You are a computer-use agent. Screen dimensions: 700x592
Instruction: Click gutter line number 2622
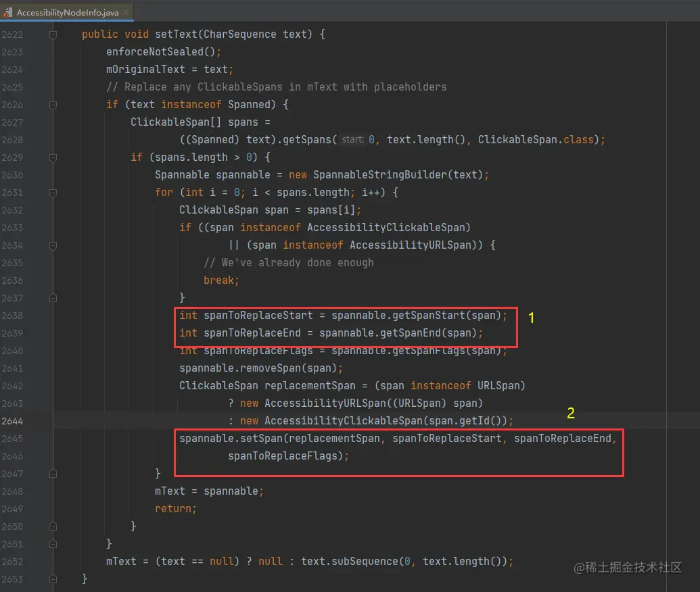12,34
